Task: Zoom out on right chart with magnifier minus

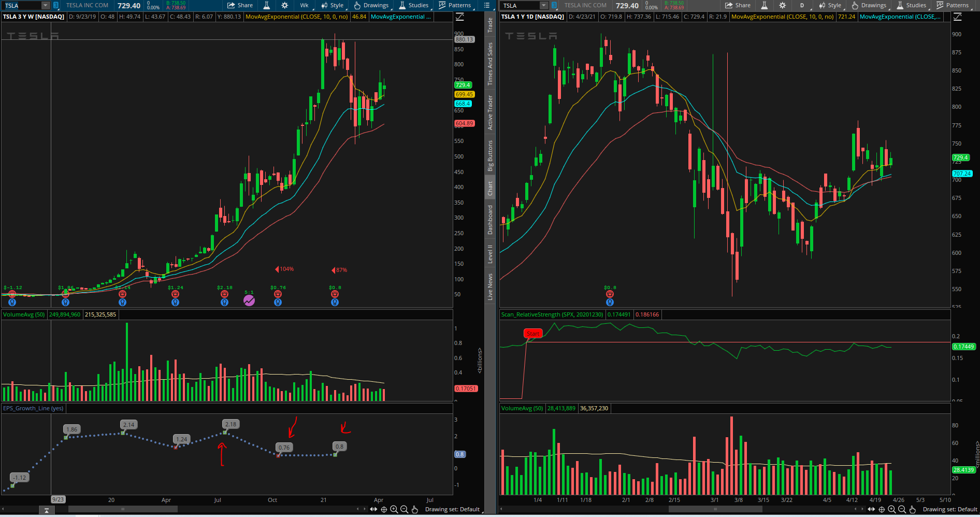Action: pyautogui.click(x=902, y=509)
